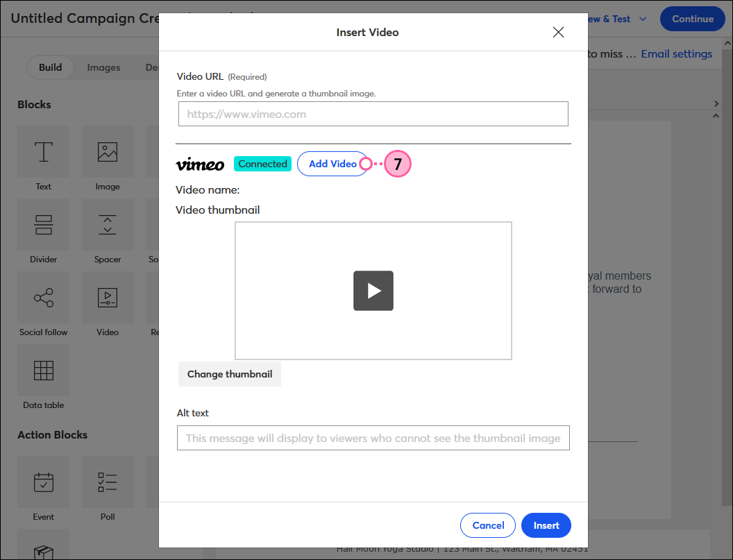Screen dimensions: 733x560
Task: Click the Action Blocks heading
Action: coord(52,434)
